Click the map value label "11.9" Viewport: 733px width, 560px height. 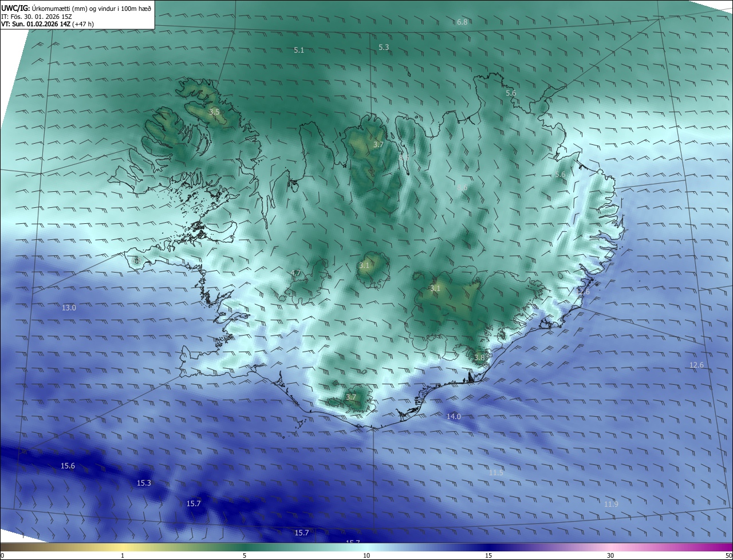click(x=611, y=504)
